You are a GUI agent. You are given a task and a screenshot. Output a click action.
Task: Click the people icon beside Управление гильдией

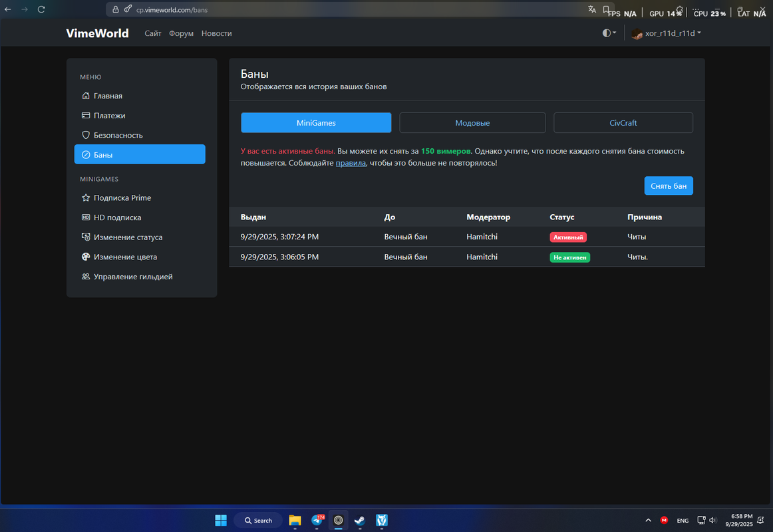(86, 277)
